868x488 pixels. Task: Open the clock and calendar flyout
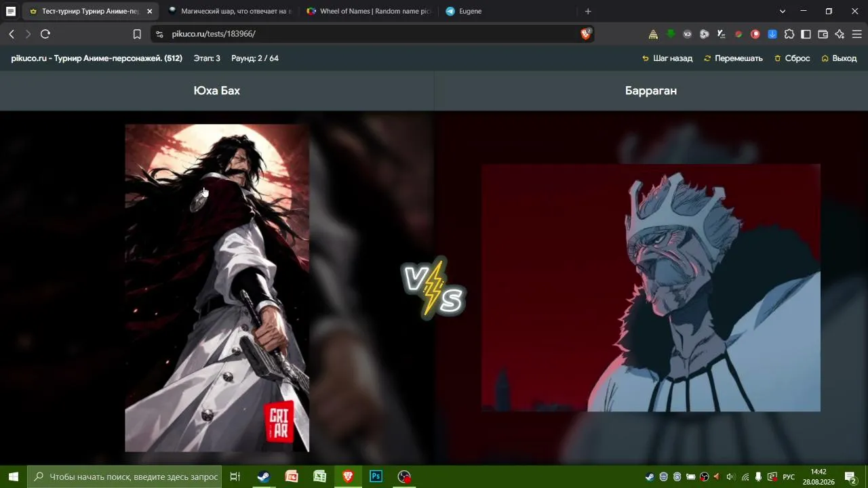point(818,476)
